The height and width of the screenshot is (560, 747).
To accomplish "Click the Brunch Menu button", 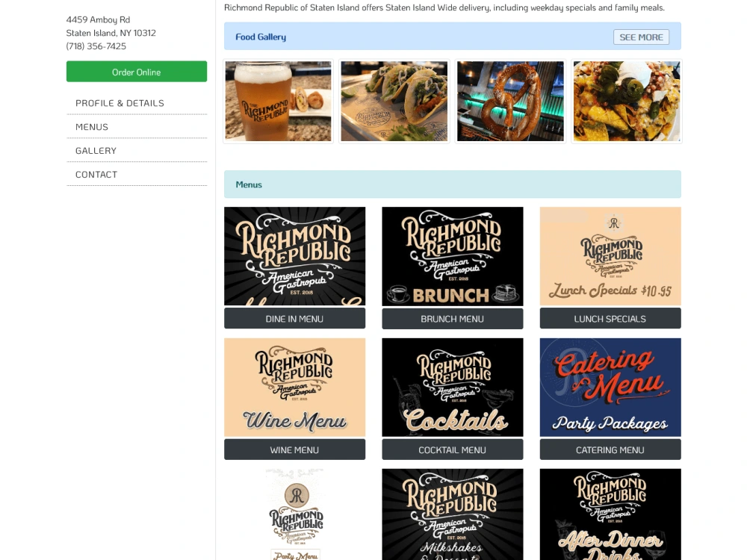I will 452,319.
